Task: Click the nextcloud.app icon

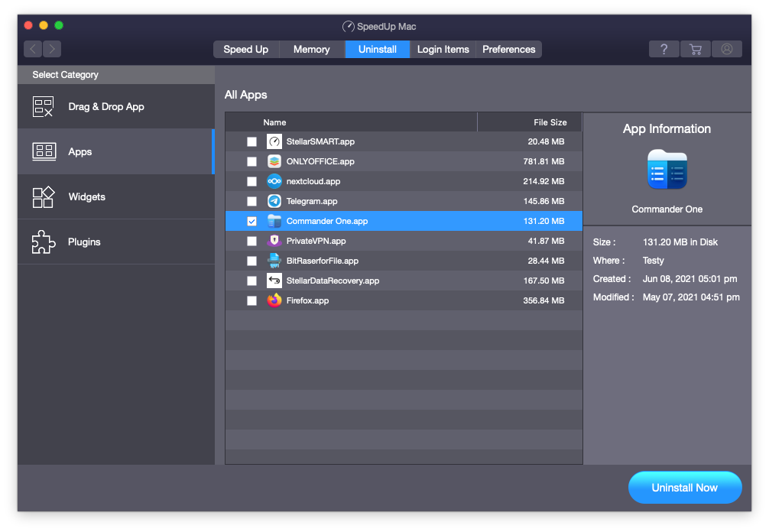Action: pos(274,181)
